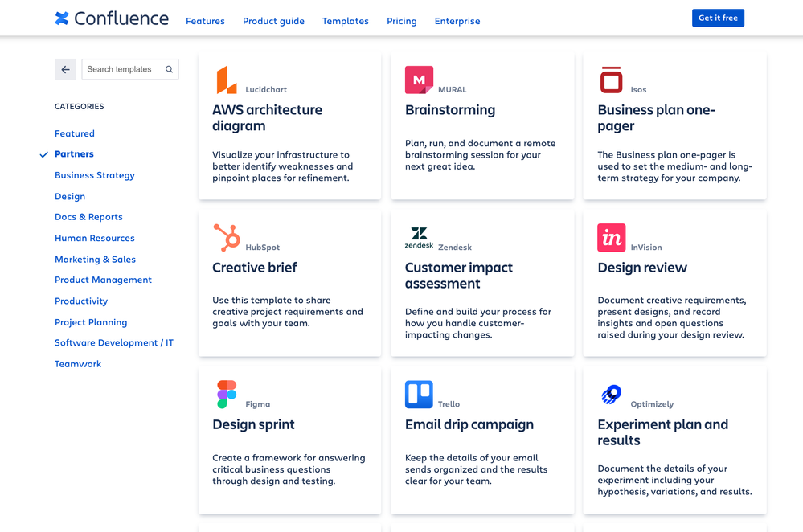The width and height of the screenshot is (803, 532).
Task: Click the MURAL logo icon
Action: 419,80
